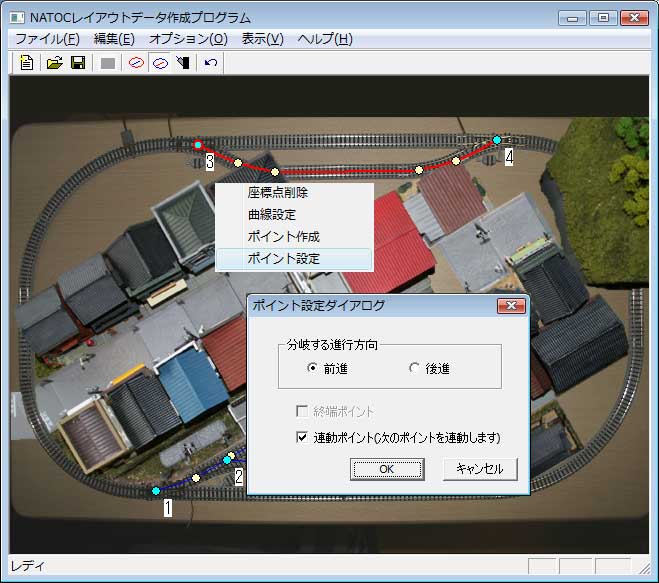Select the 後進 radio button

(x=414, y=368)
